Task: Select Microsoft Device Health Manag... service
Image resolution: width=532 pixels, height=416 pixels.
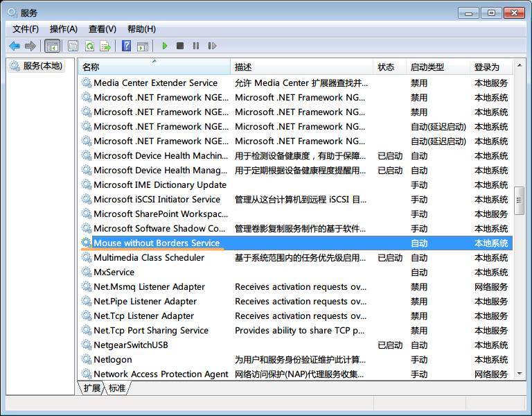Action: click(x=296, y=170)
